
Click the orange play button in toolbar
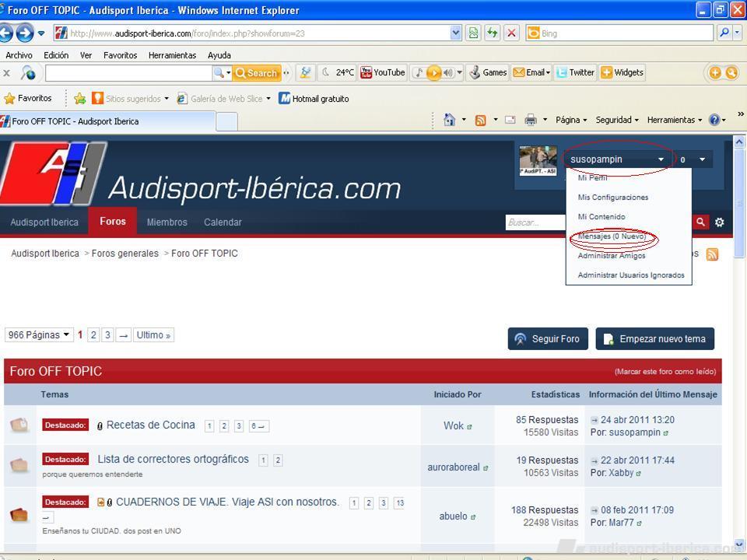coord(433,73)
